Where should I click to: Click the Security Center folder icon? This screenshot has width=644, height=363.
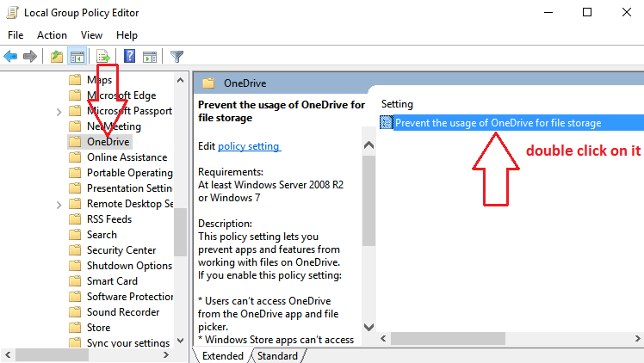(x=75, y=250)
